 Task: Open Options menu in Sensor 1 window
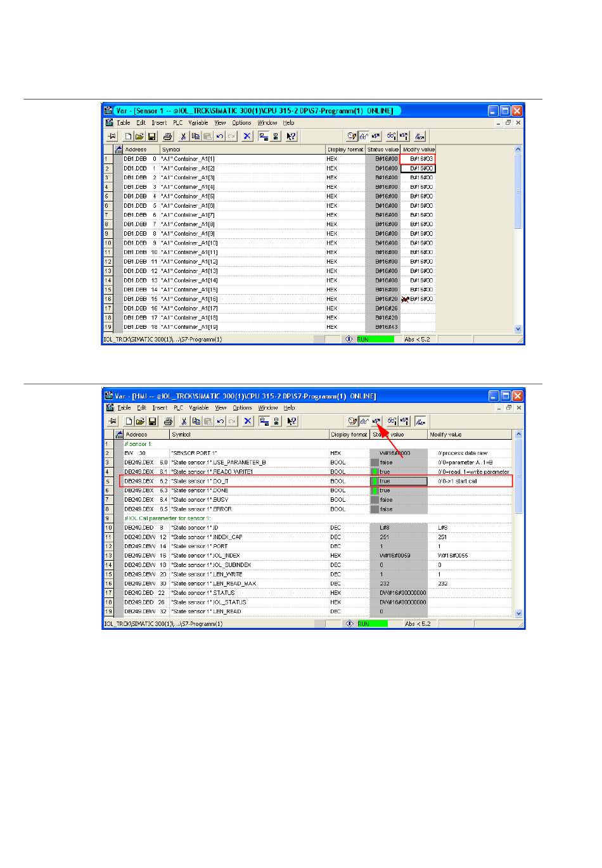point(241,123)
